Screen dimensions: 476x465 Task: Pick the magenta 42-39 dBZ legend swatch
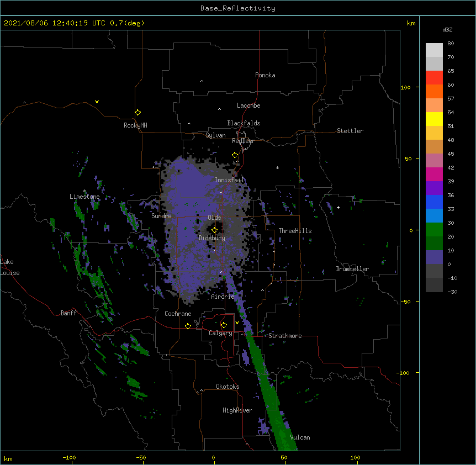point(434,174)
